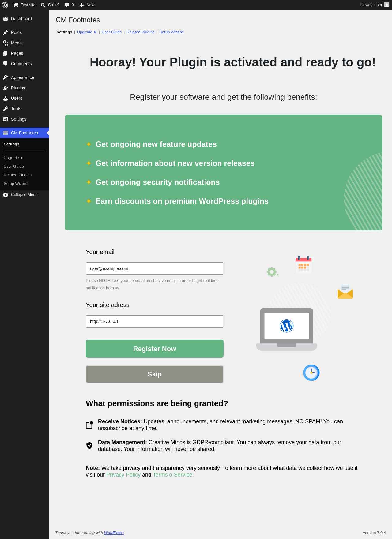Click the Plugins plug icon
The width and height of the screenshot is (392, 539).
[x=6, y=88]
